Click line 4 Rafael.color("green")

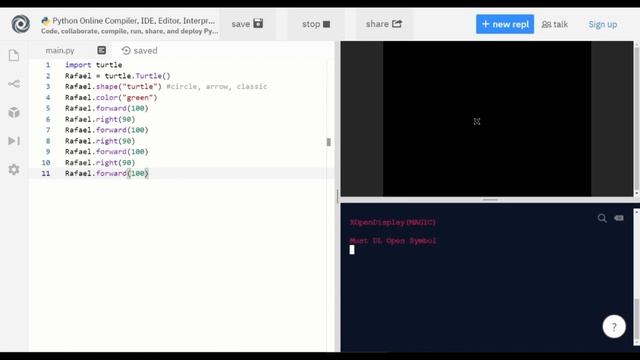click(x=111, y=98)
